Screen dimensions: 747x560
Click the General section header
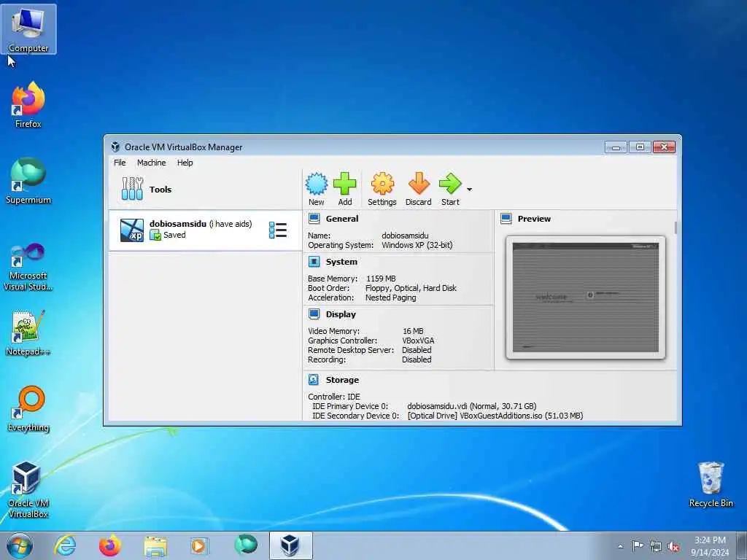[342, 219]
